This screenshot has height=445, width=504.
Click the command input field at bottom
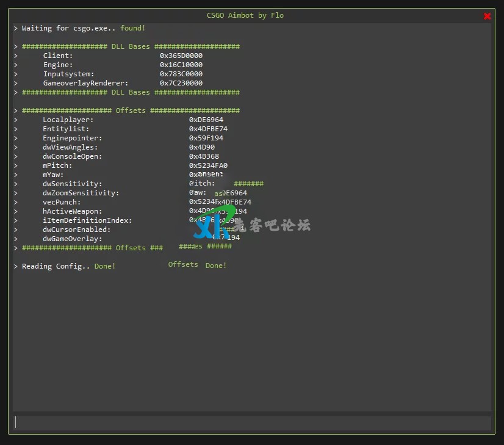point(252,422)
